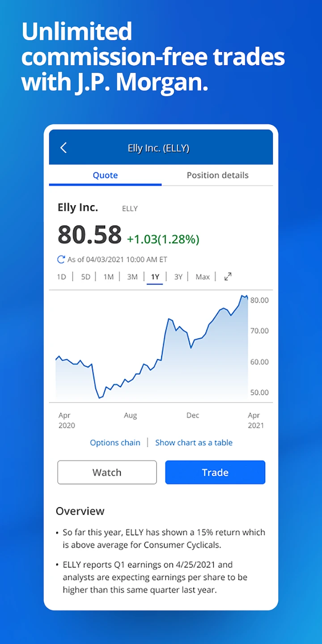Switch to the Quote tab
Screen dimensions: 322x644
pos(105,175)
